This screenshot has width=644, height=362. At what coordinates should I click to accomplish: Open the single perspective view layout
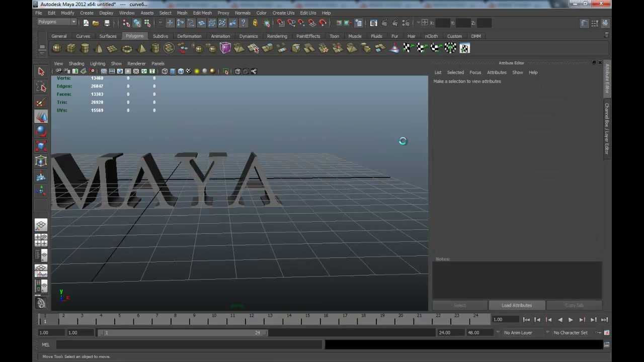41,225
